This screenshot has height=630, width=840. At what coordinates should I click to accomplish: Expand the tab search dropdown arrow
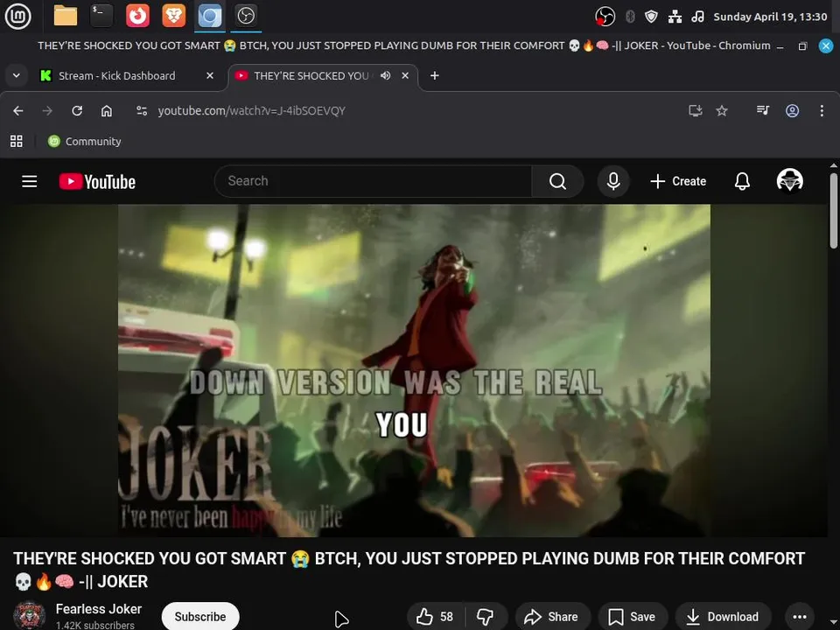(x=17, y=75)
